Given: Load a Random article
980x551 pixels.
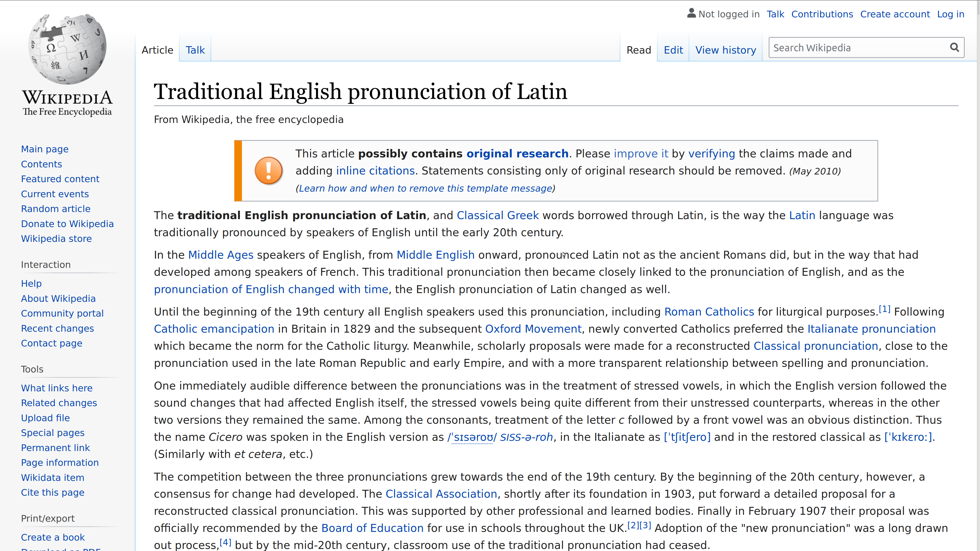Looking at the screenshot, I should tap(56, 209).
